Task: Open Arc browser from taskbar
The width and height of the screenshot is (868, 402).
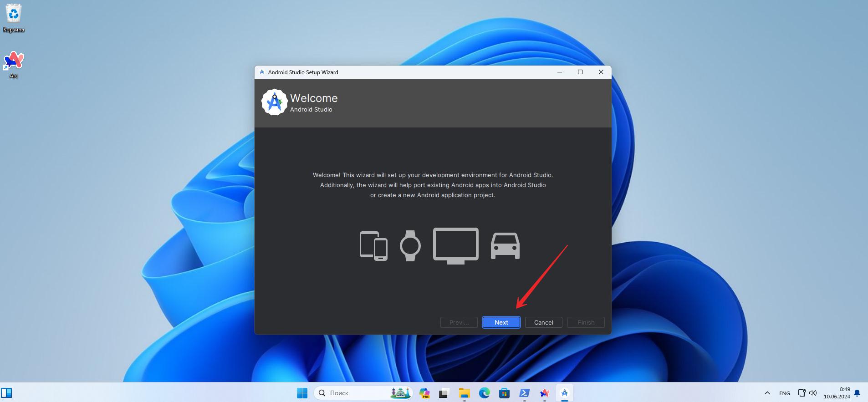Action: pyautogui.click(x=544, y=393)
